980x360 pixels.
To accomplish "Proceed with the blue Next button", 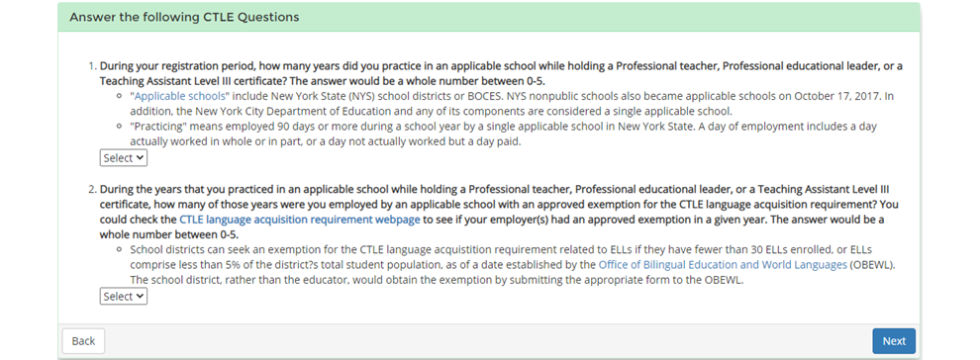I will click(894, 341).
